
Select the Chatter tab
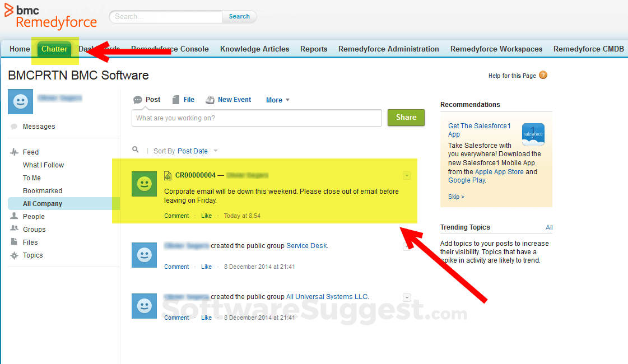[x=54, y=49]
